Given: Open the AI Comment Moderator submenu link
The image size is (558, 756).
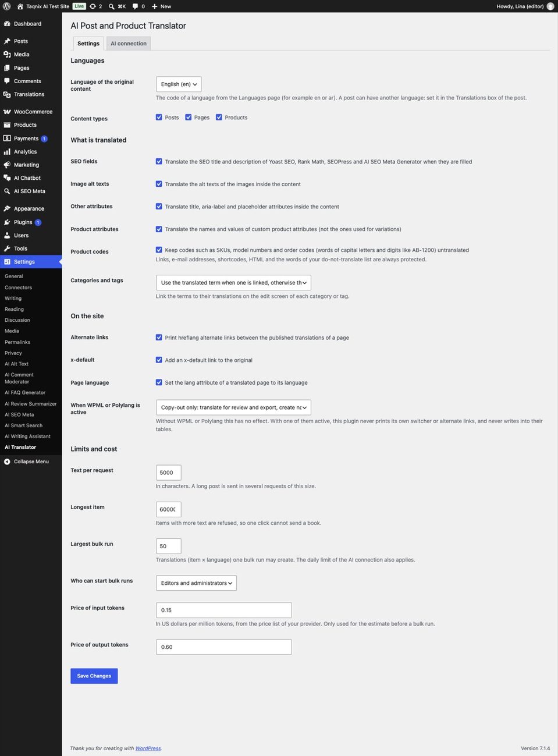Looking at the screenshot, I should click(19, 378).
